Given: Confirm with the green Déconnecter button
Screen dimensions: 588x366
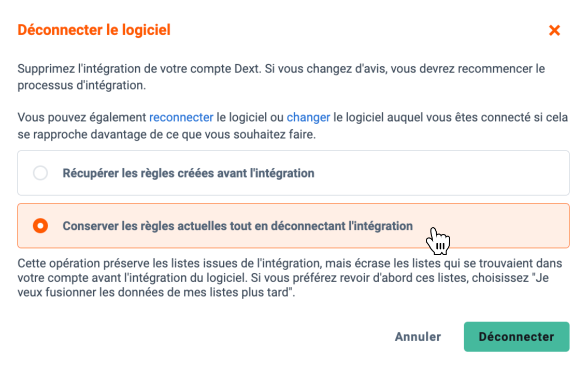Looking at the screenshot, I should pos(517,337).
